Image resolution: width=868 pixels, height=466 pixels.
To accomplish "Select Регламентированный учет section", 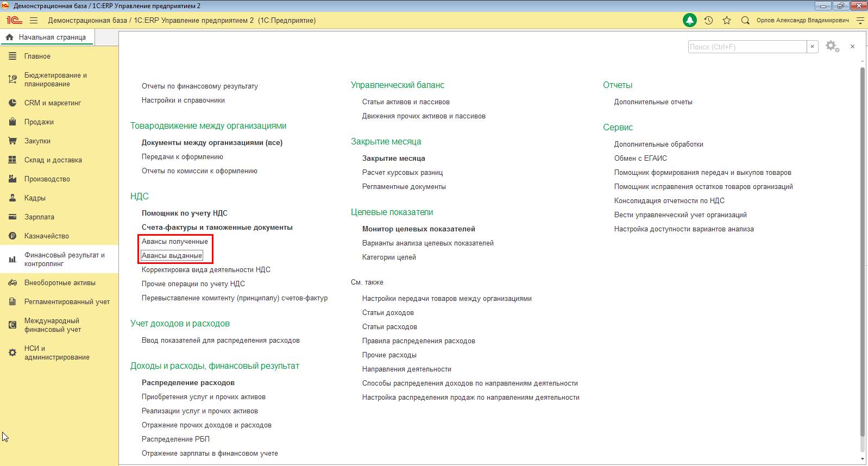I will [x=59, y=302].
